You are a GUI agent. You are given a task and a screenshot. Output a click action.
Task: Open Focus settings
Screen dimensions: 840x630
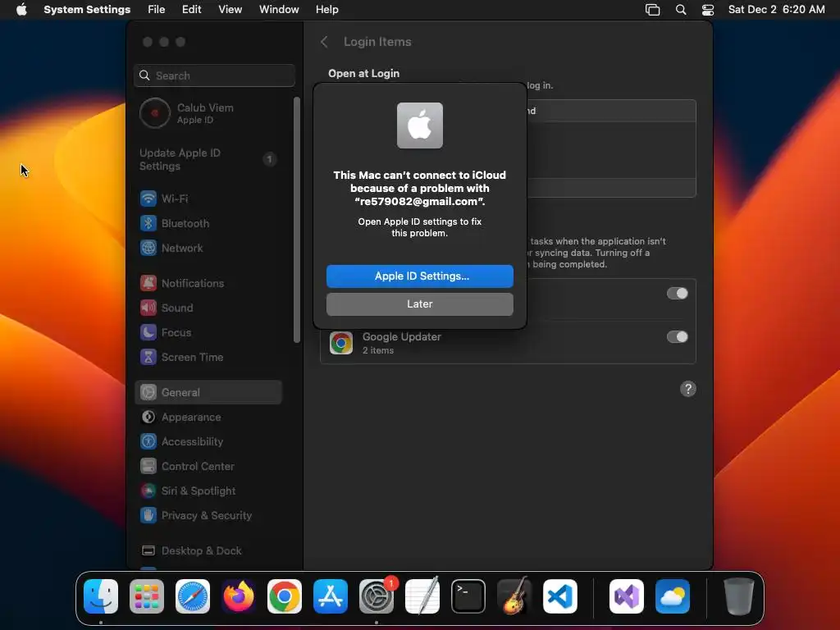click(209, 333)
